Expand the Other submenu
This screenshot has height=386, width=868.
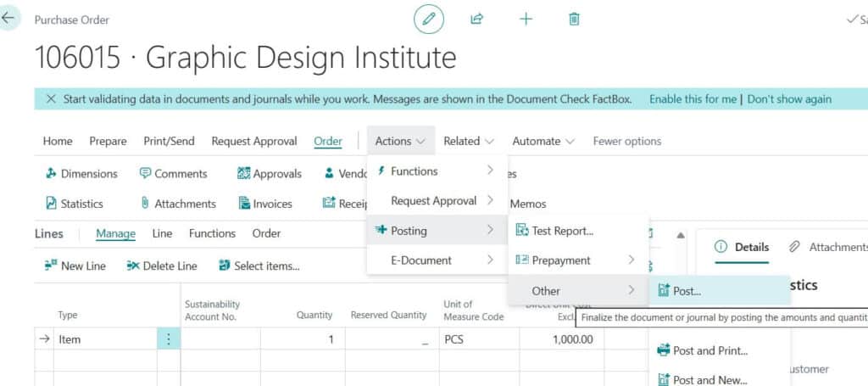coord(578,290)
